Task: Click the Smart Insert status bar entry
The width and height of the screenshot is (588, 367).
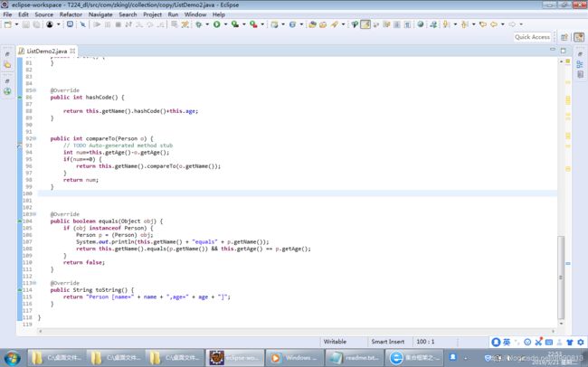Action: (x=388, y=342)
